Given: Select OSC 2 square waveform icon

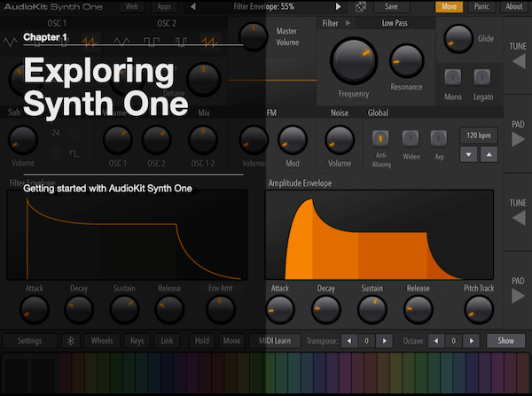Looking at the screenshot, I should click(152, 42).
